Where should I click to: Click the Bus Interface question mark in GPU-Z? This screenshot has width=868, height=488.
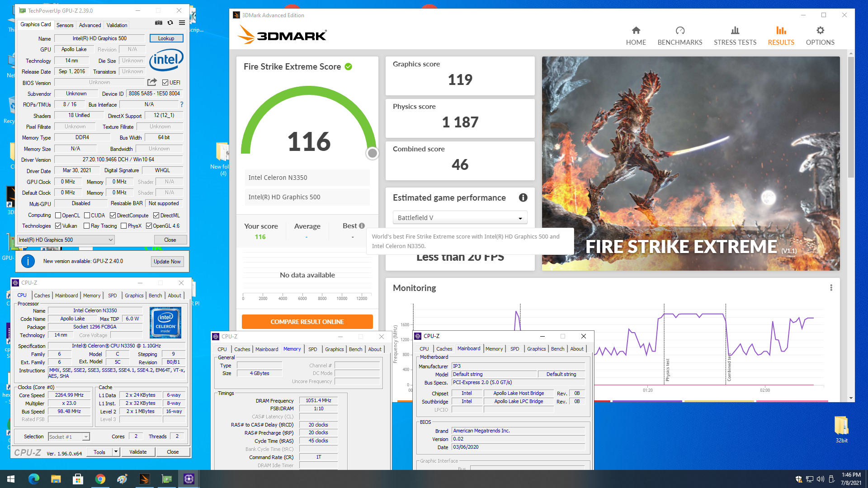182,104
